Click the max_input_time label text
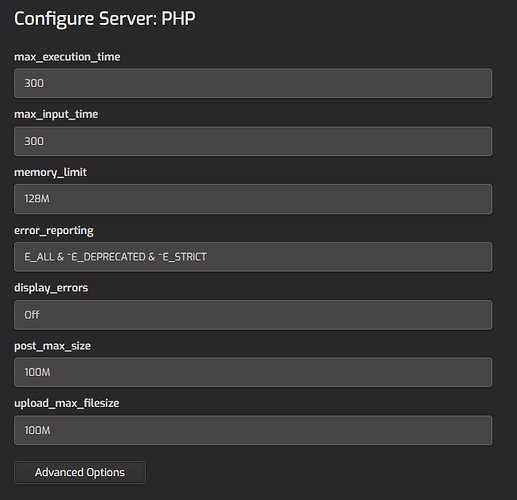Image resolution: width=517 pixels, height=500 pixels. (56, 114)
